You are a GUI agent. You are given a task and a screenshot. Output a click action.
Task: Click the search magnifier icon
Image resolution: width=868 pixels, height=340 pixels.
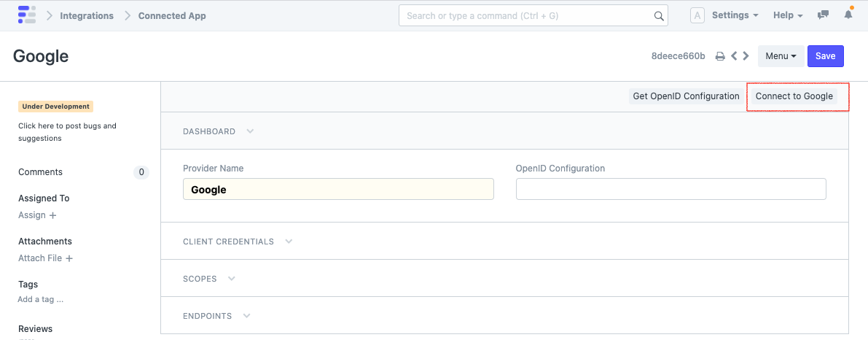coord(659,16)
